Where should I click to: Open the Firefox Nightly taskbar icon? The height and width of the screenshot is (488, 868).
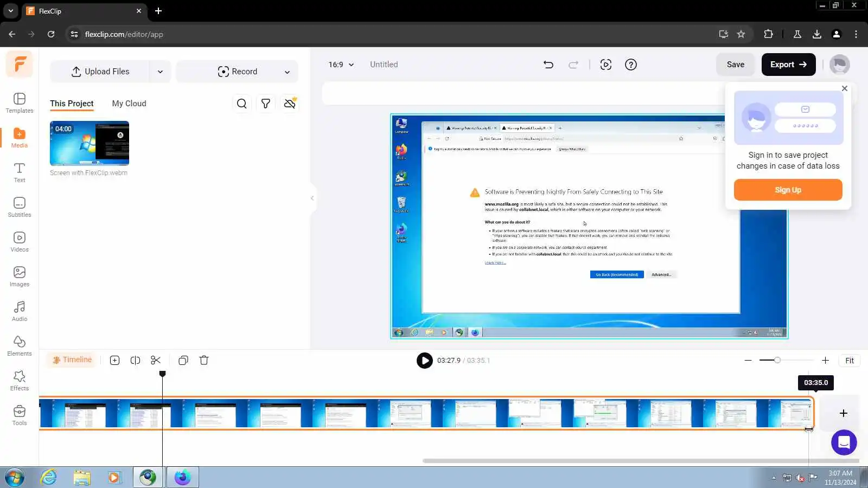(x=182, y=478)
